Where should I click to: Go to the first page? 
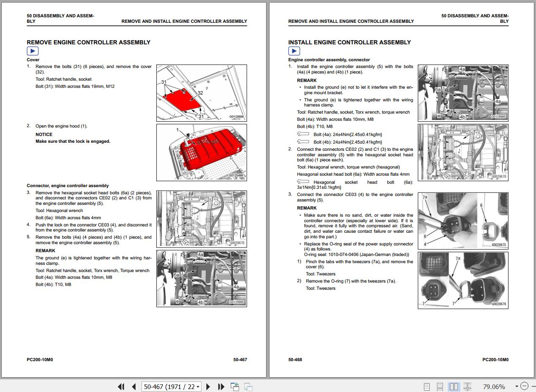click(x=121, y=387)
